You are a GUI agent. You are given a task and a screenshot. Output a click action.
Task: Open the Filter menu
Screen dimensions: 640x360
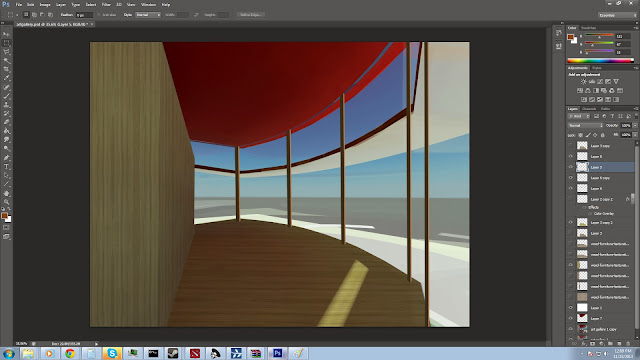point(106,4)
